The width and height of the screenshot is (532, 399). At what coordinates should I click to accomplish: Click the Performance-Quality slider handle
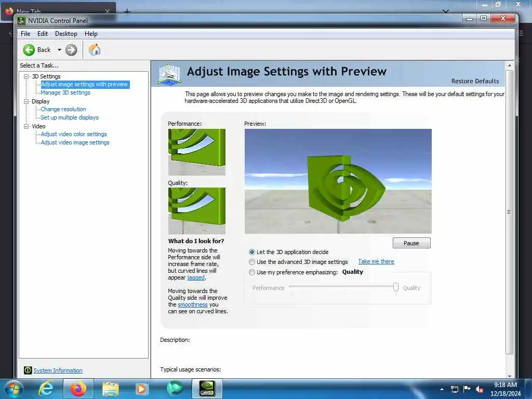coord(395,287)
